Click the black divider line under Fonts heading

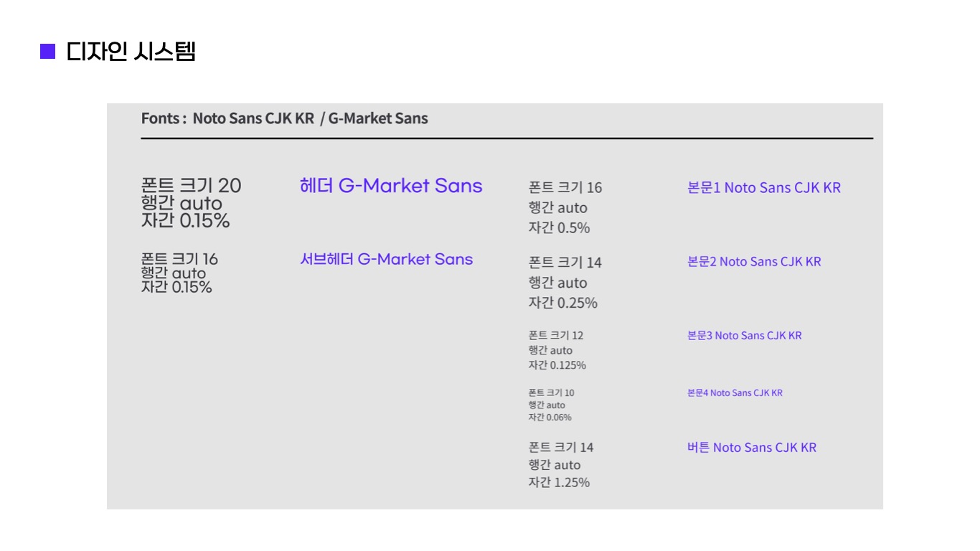tap(507, 138)
